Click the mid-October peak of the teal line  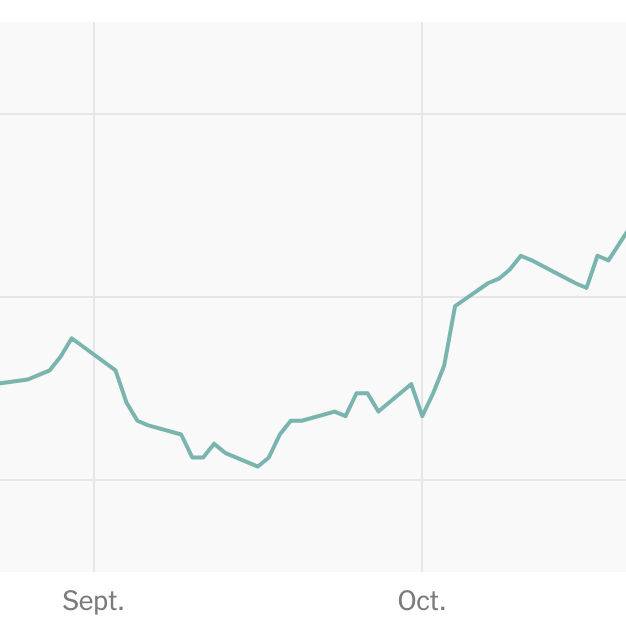point(521,256)
